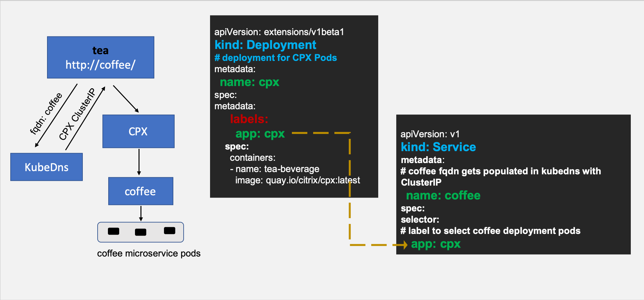Select the green 'name: coffee' text
This screenshot has height=300, width=644.
[x=443, y=196]
